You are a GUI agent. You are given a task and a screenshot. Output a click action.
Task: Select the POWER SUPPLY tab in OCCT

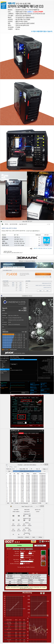tap(29, 549)
